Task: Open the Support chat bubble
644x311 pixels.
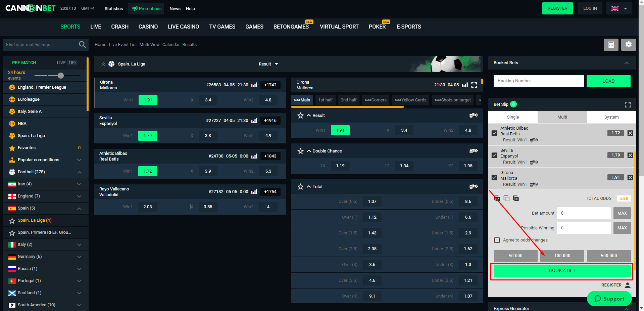Action: (x=609, y=299)
